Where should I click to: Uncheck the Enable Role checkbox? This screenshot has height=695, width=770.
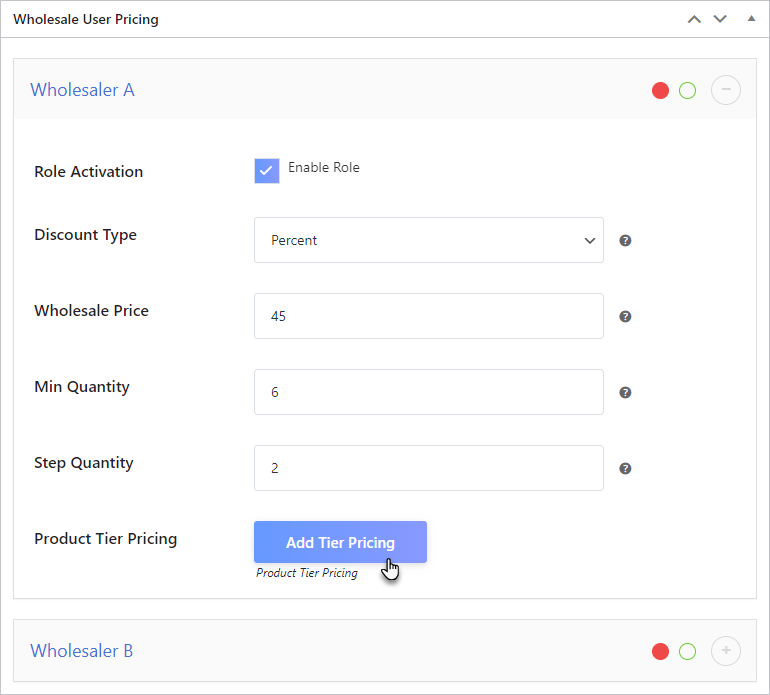click(x=267, y=171)
